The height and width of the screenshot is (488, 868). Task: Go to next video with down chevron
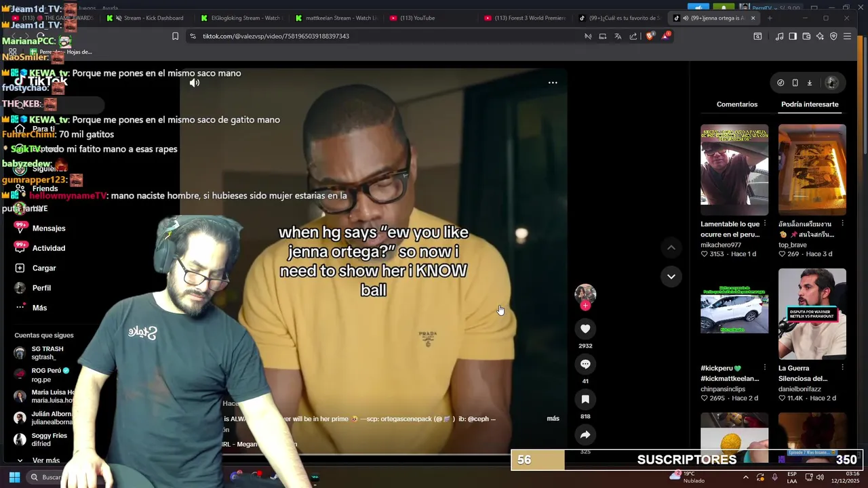click(671, 277)
